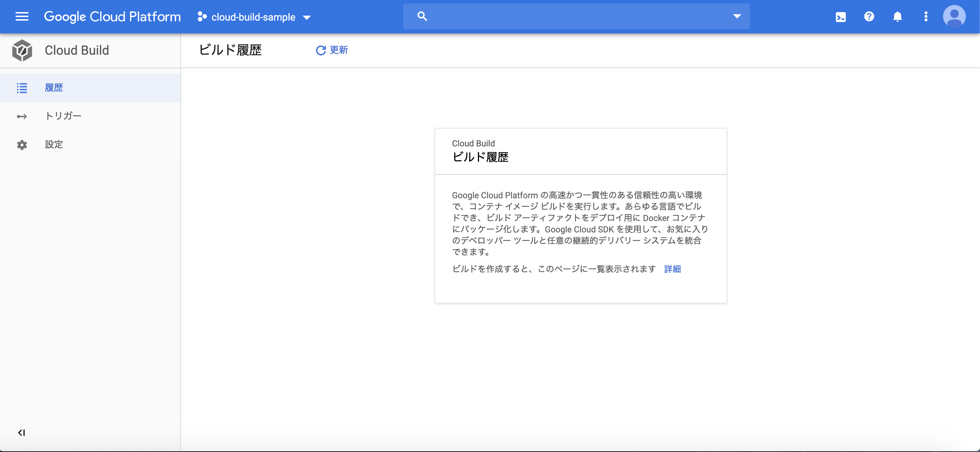Open the トリガー triggers menu item
Image resolution: width=980 pixels, height=452 pixels.
pyautogui.click(x=90, y=116)
